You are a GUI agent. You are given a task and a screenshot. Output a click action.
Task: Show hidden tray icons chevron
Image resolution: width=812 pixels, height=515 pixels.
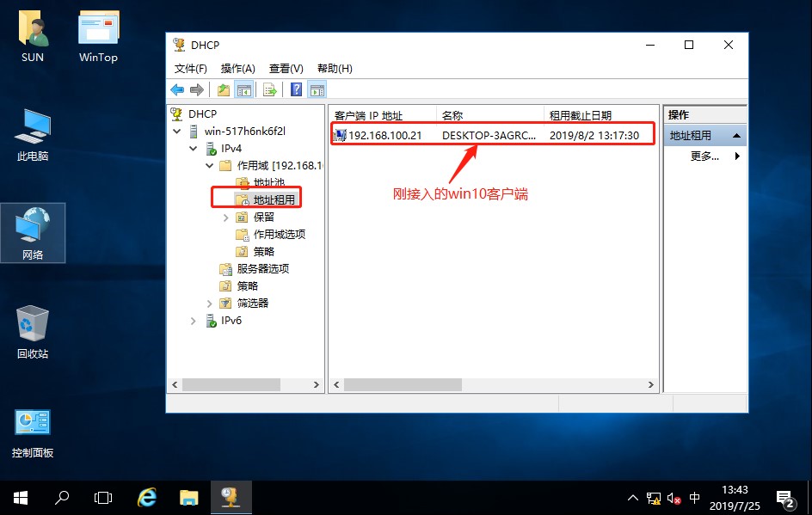coord(633,498)
